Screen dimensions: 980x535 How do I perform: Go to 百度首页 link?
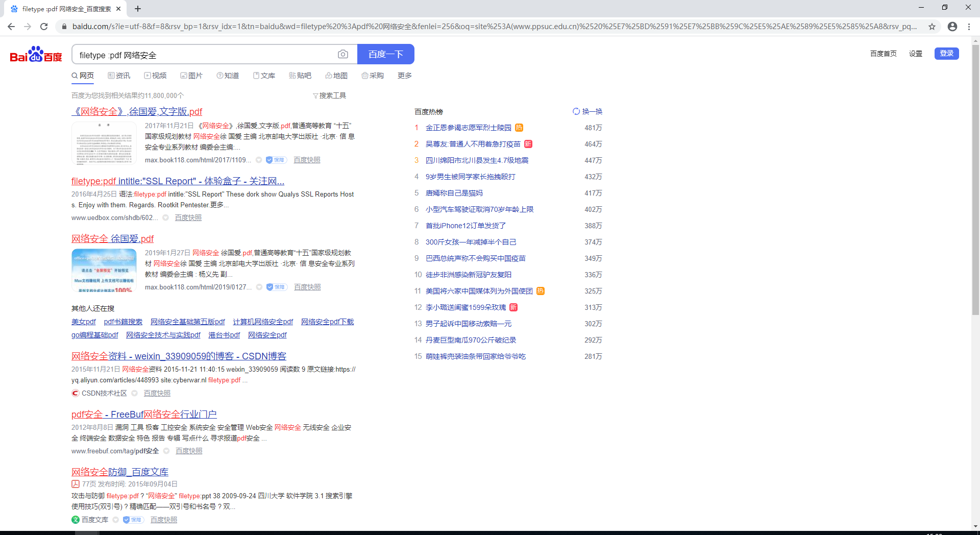coord(884,54)
